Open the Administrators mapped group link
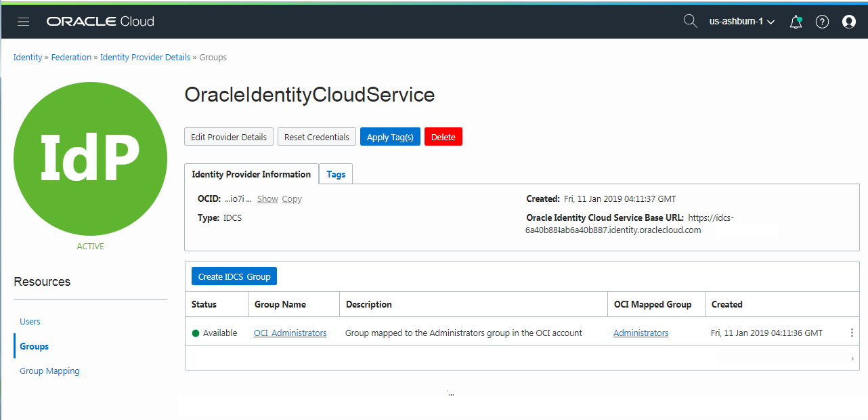Image resolution: width=868 pixels, height=420 pixels. (x=641, y=333)
